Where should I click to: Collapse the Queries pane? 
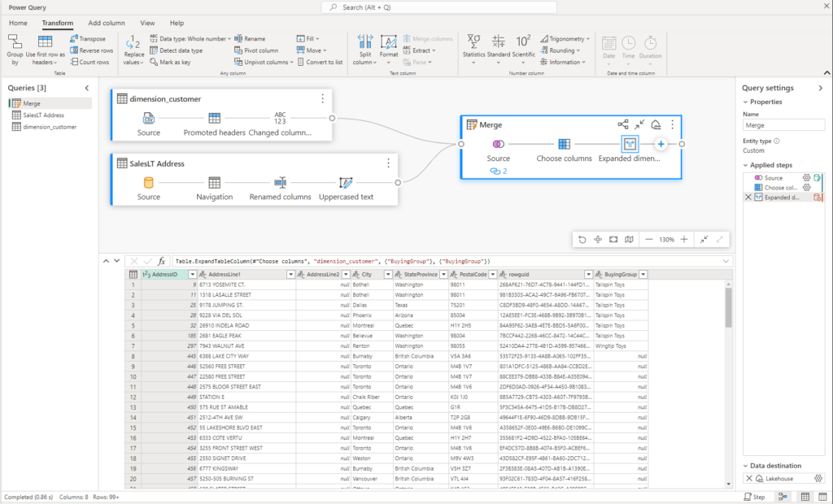87,88
